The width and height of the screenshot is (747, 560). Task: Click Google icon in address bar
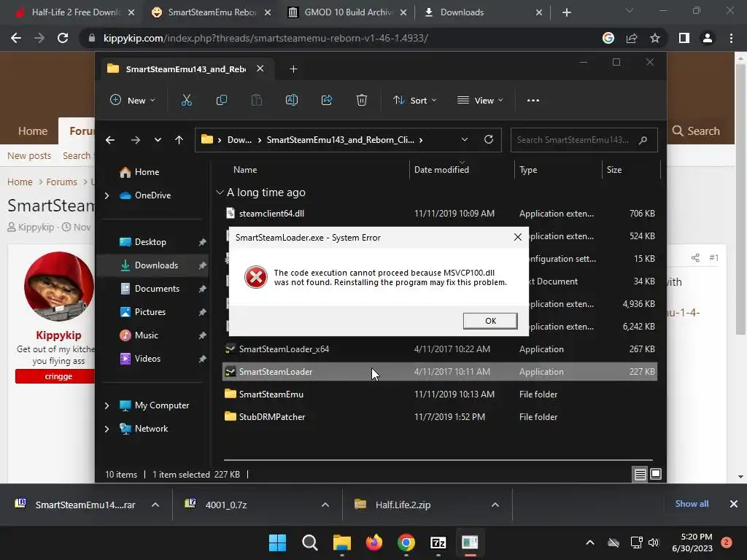(608, 38)
